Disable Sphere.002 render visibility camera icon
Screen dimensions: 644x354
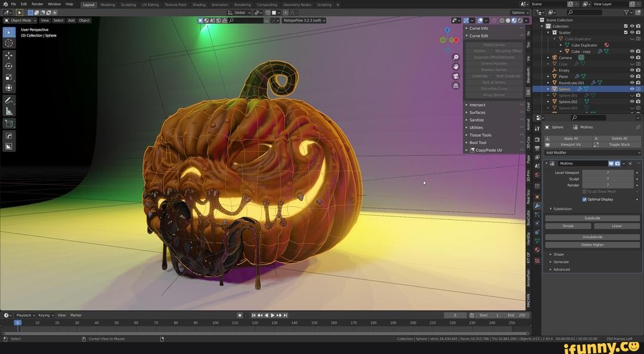coord(637,101)
